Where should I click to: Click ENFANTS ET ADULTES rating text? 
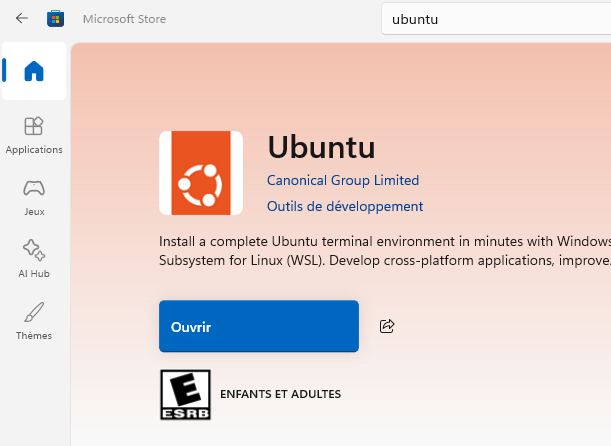point(281,394)
